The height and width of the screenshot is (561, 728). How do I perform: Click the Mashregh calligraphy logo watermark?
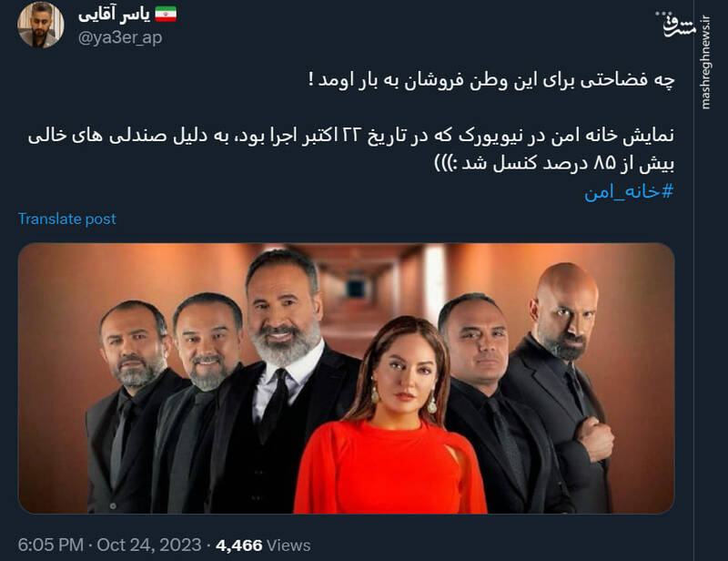(680, 27)
